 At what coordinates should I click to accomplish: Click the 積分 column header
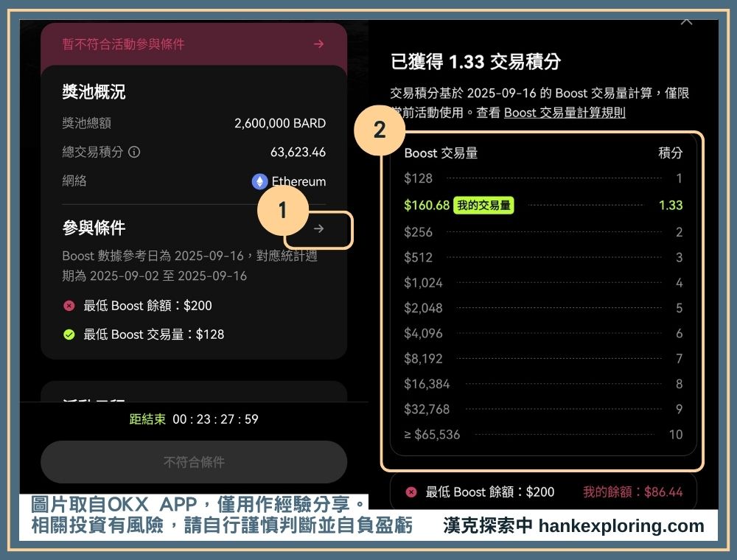(x=670, y=153)
